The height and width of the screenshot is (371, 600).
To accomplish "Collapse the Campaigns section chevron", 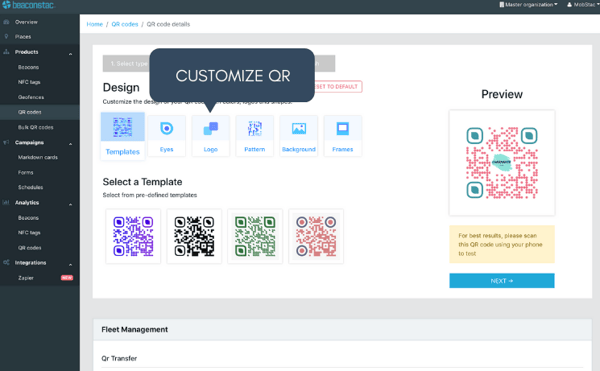I will pos(70,144).
